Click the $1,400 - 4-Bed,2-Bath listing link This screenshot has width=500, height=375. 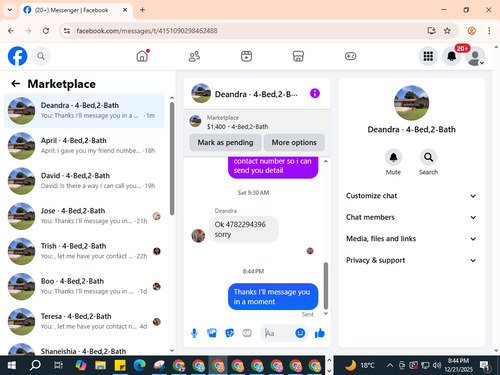(237, 127)
